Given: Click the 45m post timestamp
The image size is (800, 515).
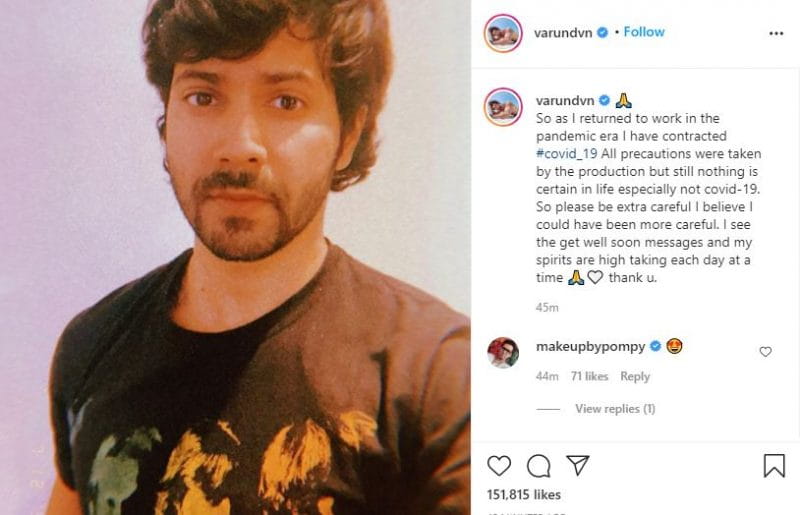Looking at the screenshot, I should 547,307.
